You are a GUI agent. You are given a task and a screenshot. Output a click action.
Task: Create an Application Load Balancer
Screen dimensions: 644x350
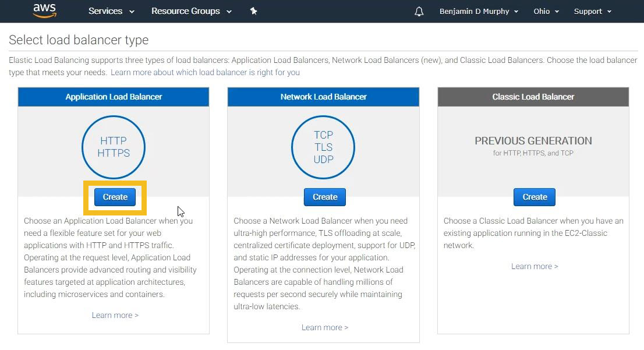[x=115, y=197]
